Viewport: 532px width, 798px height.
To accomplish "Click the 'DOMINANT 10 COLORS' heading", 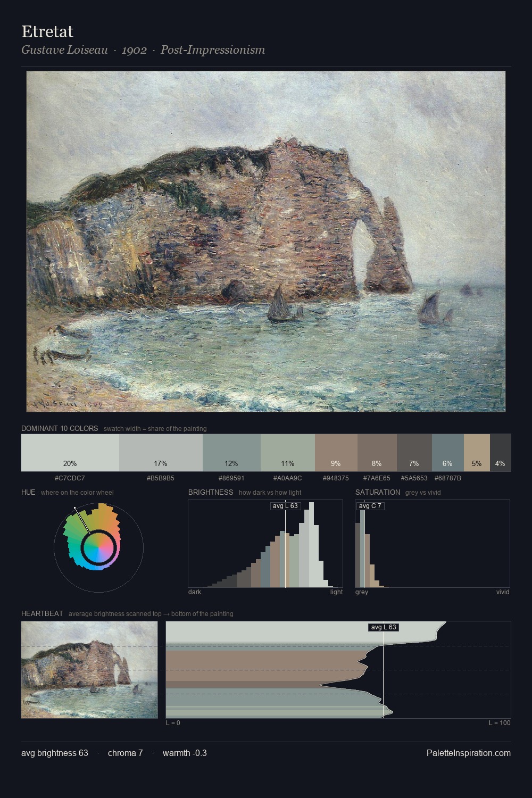I will 60,428.
